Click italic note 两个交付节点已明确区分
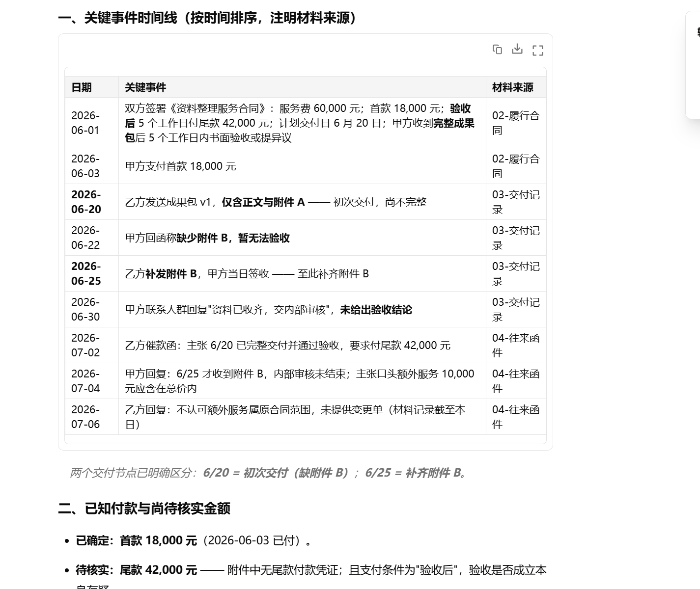 pos(268,473)
